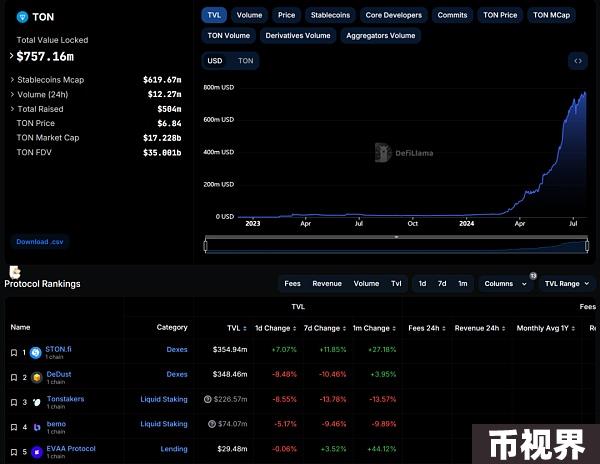This screenshot has height=464, width=600.
Task: Click the bemo TVL question-mark icon
Action: [212, 424]
